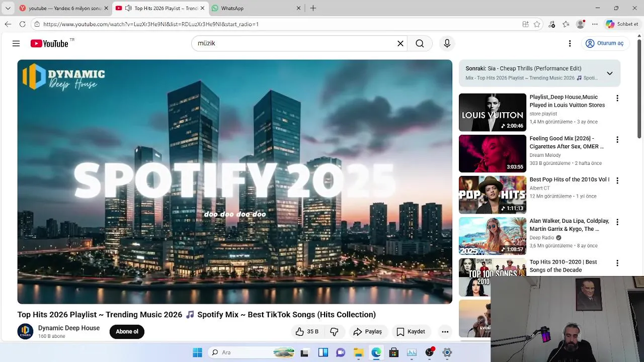
Task: Click the Oturum aç sign-in button
Action: (x=605, y=44)
